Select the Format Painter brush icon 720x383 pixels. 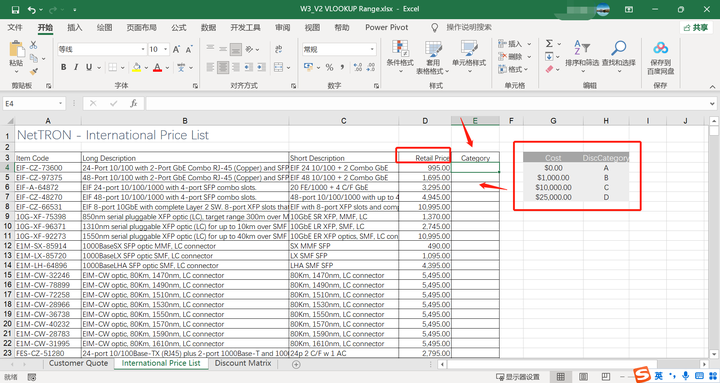[34, 71]
